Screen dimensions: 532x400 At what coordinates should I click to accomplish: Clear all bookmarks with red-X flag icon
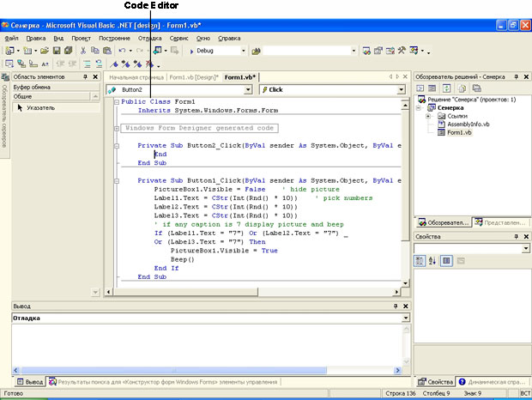(149, 64)
